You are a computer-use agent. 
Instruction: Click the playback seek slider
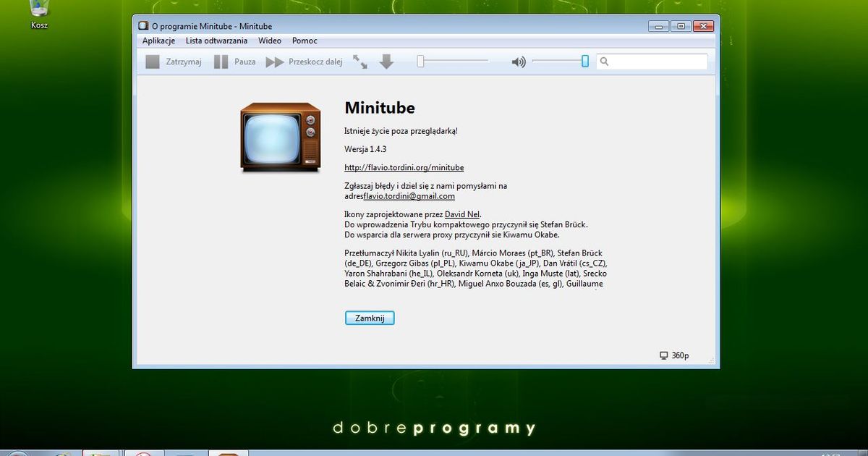[x=453, y=62]
